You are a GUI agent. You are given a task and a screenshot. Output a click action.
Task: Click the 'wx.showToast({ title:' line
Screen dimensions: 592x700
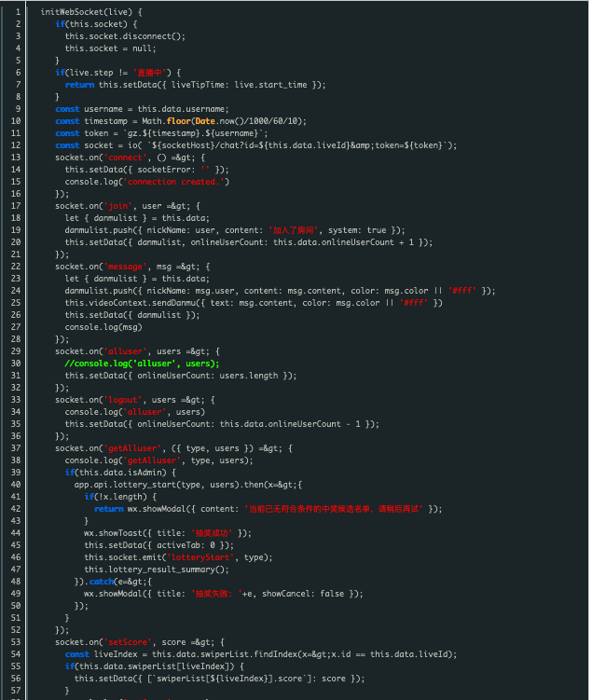tap(168, 533)
